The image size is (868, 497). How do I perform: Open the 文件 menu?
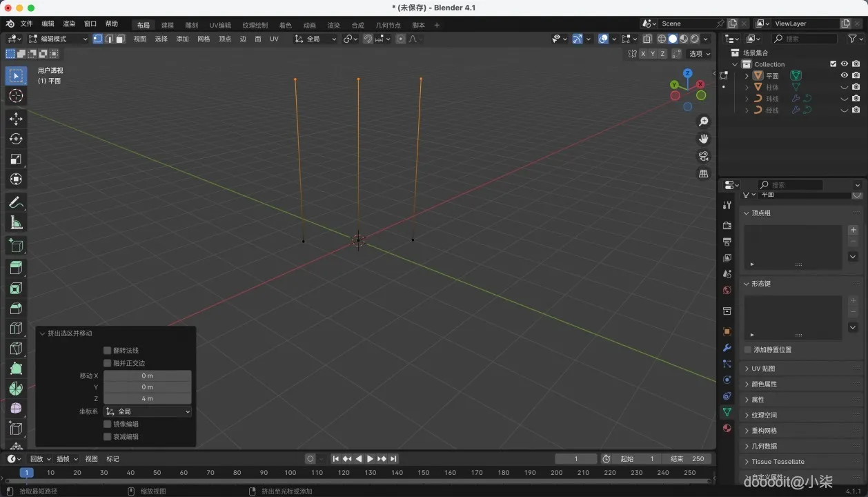point(26,23)
